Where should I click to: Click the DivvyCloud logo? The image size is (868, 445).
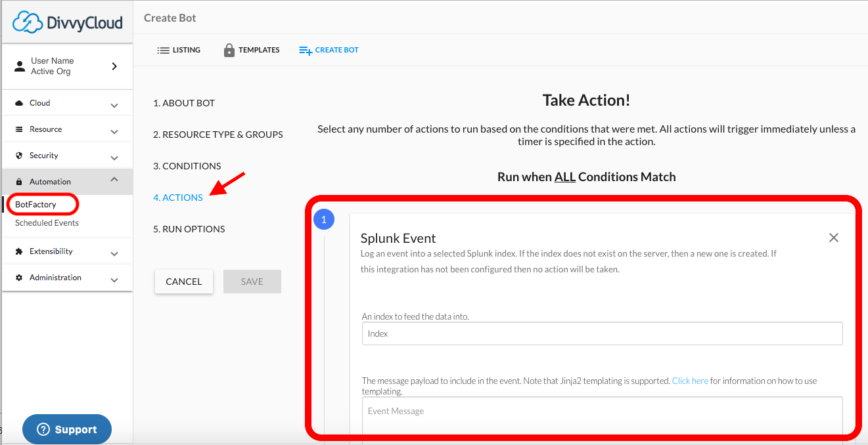click(68, 23)
